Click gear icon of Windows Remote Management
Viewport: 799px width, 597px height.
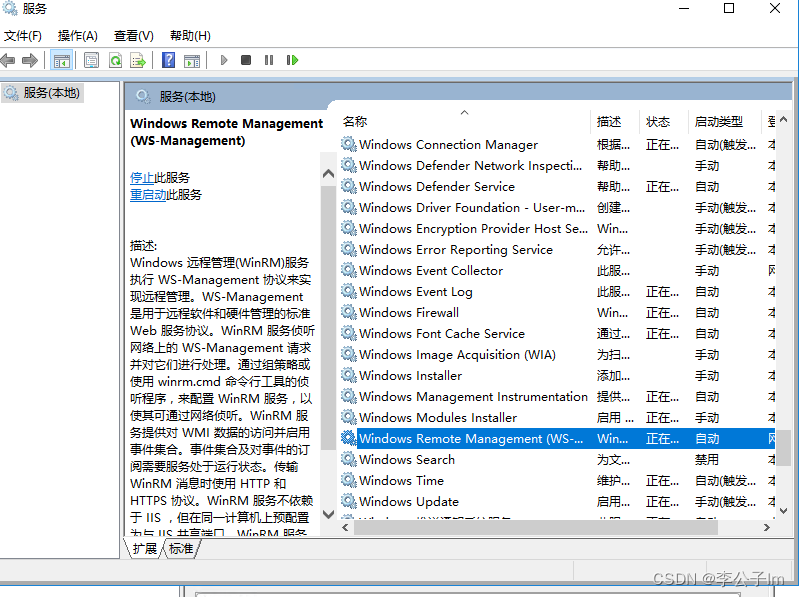[349, 438]
